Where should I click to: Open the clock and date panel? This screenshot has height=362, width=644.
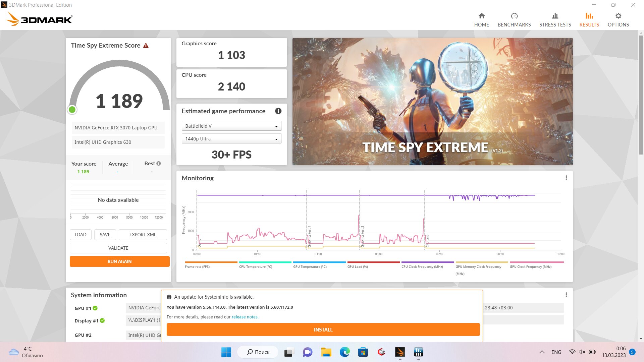click(613, 352)
